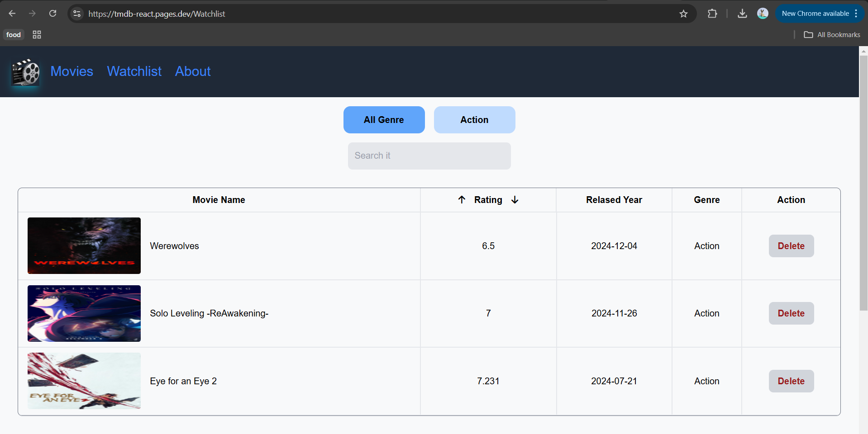Screen dimensions: 868x434
Task: Click the user profile avatar
Action: click(x=763, y=14)
